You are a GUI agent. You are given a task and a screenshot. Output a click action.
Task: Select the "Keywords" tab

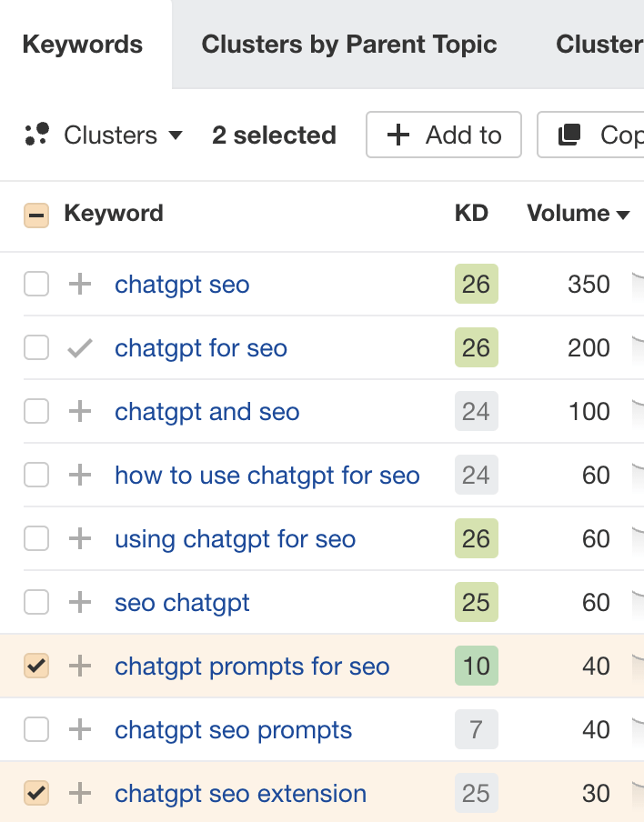tap(82, 44)
